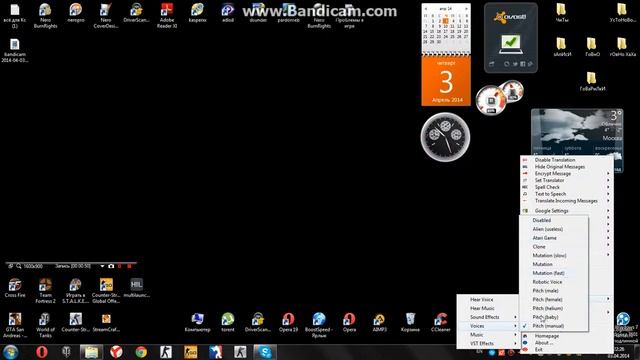Open the Team Fortress 2 shortcut
Screen dimensions: 640x360
click(x=45, y=291)
